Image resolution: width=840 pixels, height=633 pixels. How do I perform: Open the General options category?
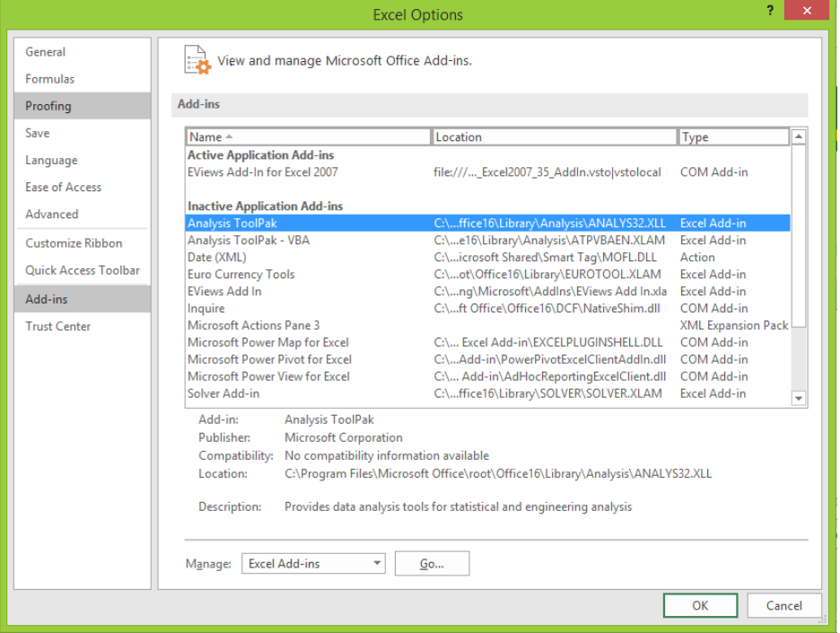(x=82, y=52)
